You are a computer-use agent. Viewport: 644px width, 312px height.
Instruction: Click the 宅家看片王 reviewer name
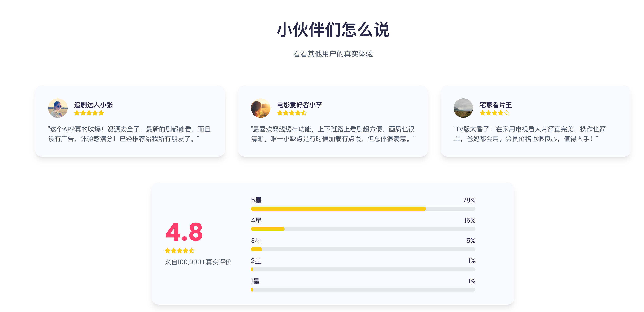496,105
